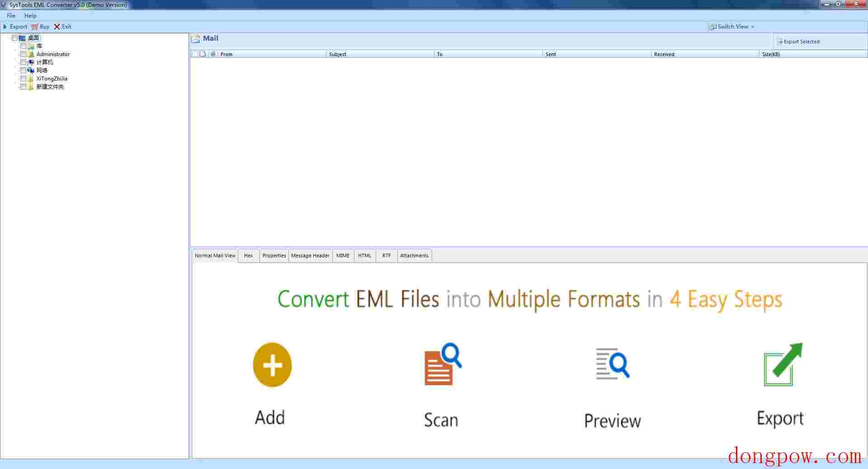Click the yellow Add plus icon
Screen dimensions: 868x469
coord(272,365)
